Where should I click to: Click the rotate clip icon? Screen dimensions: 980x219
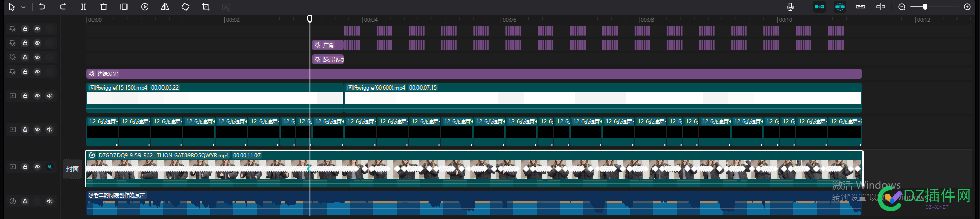(185, 7)
